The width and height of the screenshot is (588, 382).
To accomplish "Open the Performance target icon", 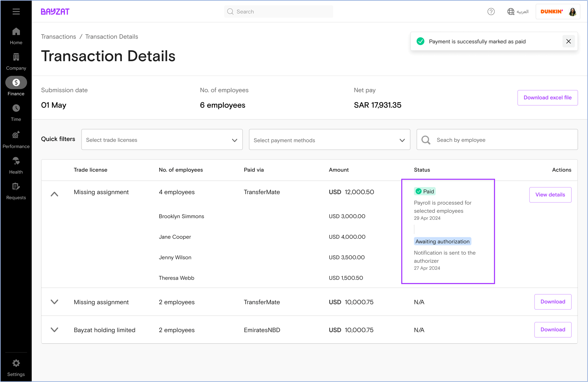I will pos(16,135).
